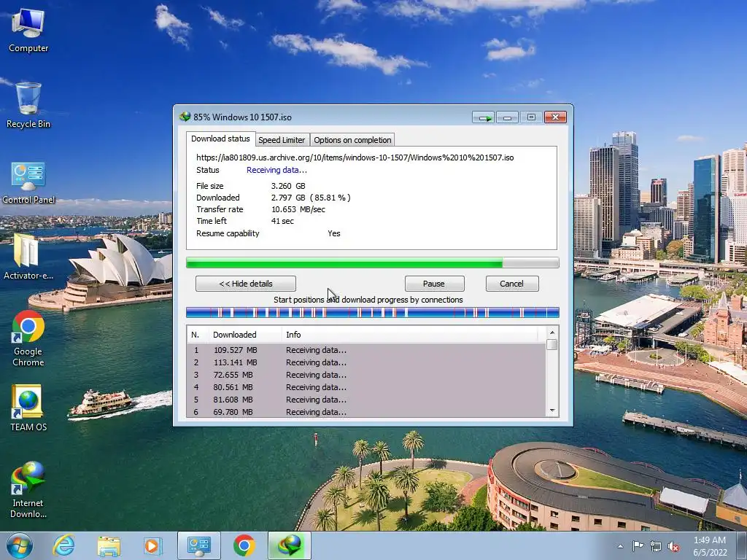747x560 pixels.
Task: Cancel the download
Action: [512, 284]
